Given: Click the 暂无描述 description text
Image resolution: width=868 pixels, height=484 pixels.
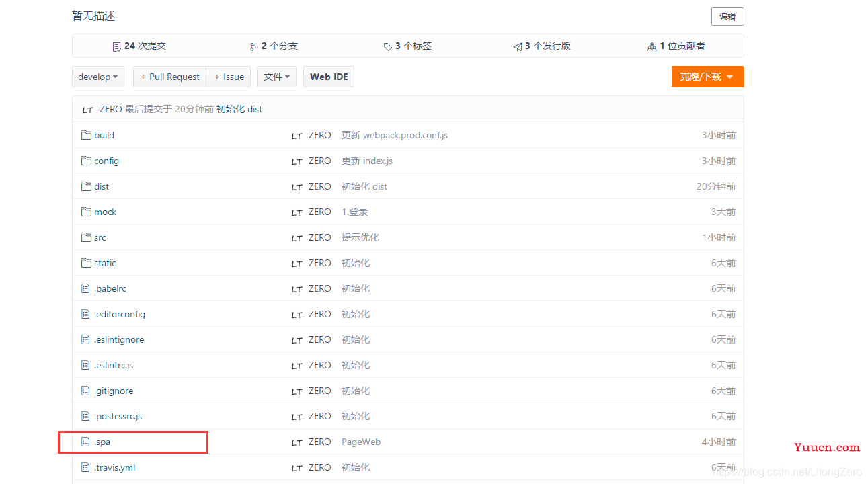Looking at the screenshot, I should click(93, 16).
